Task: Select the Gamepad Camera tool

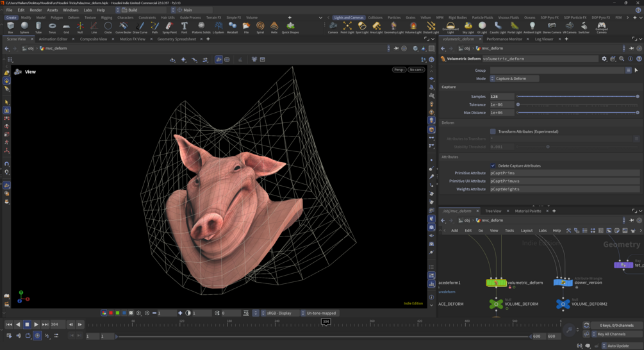Action: 601,28
